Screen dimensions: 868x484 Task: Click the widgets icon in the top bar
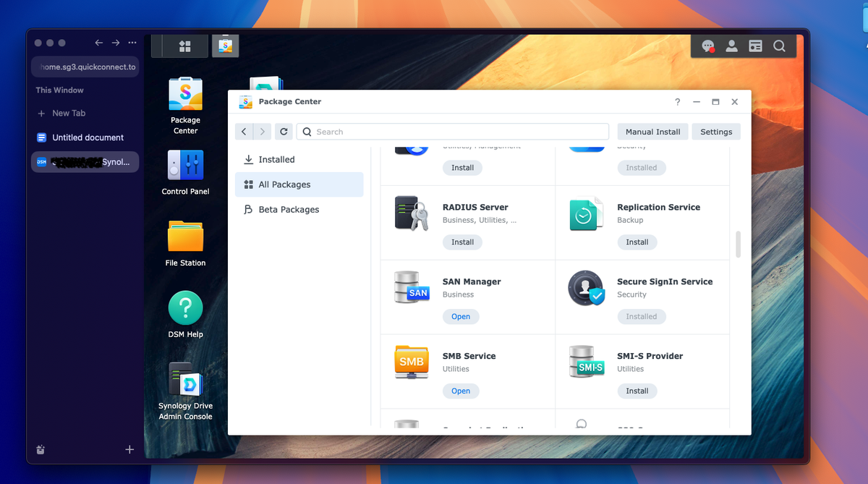[755, 46]
